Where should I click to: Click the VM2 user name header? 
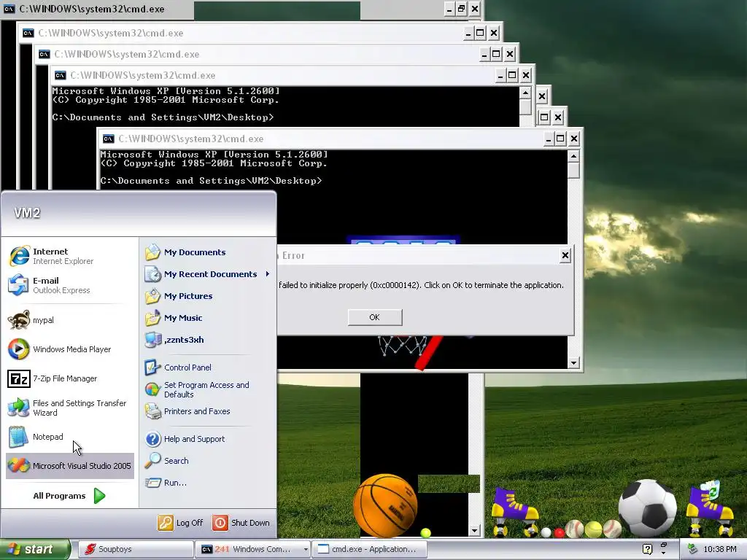point(27,213)
